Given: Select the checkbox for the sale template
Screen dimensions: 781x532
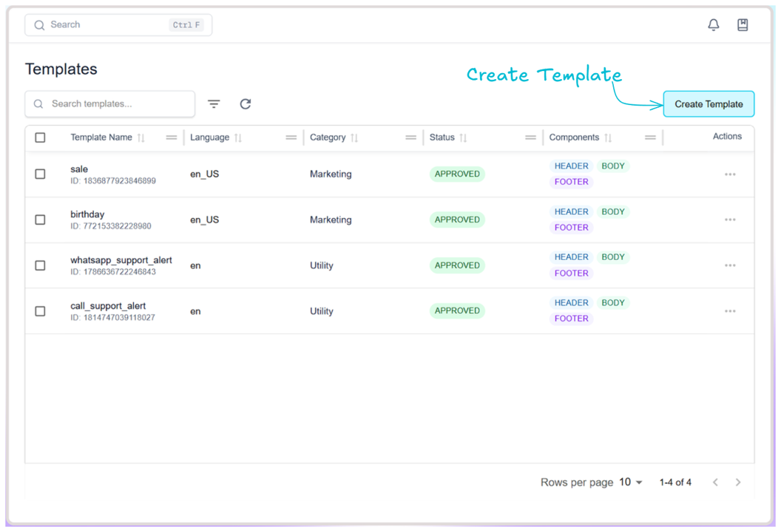Looking at the screenshot, I should click(x=40, y=174).
